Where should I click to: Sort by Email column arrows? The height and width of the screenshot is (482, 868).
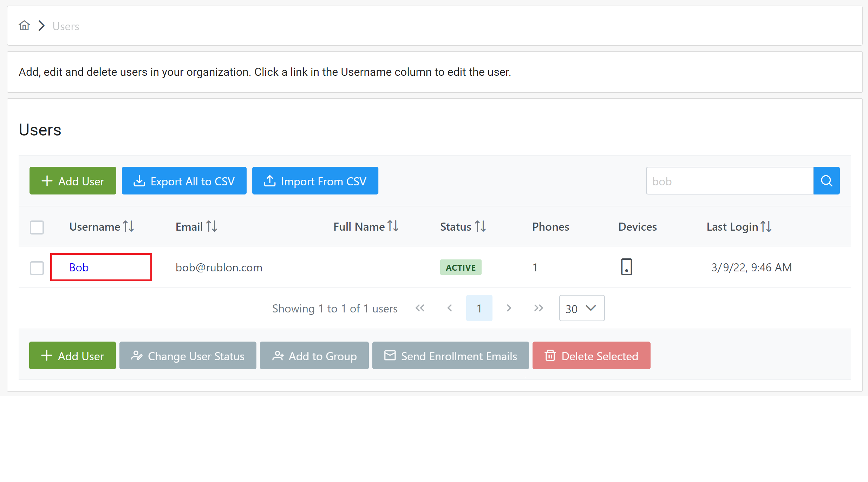[x=212, y=226]
